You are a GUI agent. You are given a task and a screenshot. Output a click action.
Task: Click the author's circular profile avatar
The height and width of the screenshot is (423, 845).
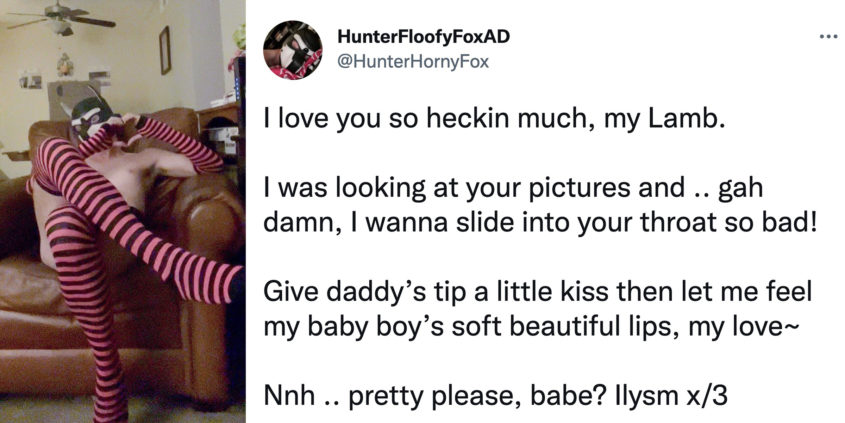coord(293,50)
